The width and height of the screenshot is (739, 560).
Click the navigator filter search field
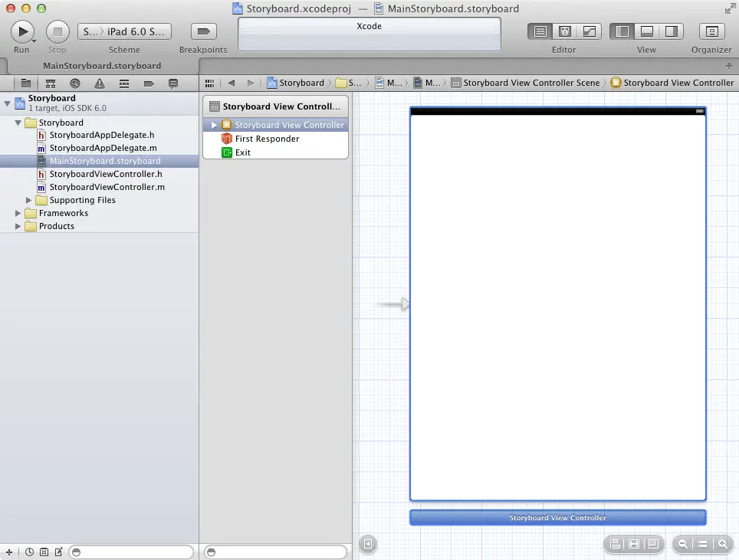(x=130, y=552)
